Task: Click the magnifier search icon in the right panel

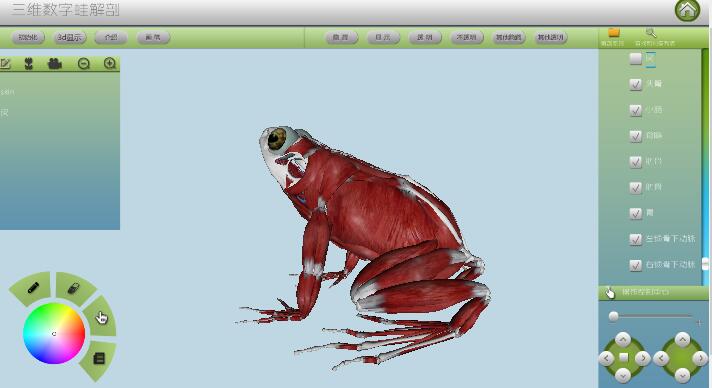Action: (651, 32)
